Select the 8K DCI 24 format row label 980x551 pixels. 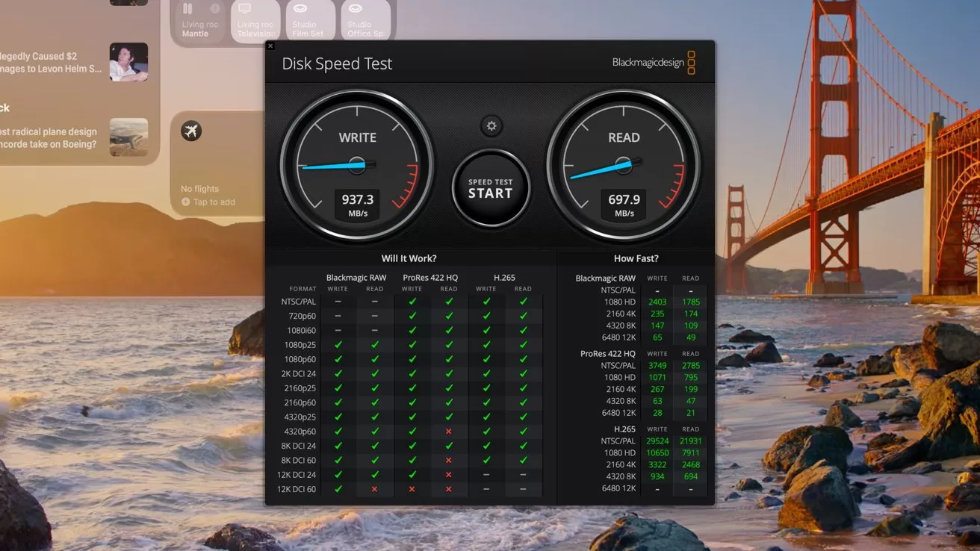[299, 446]
